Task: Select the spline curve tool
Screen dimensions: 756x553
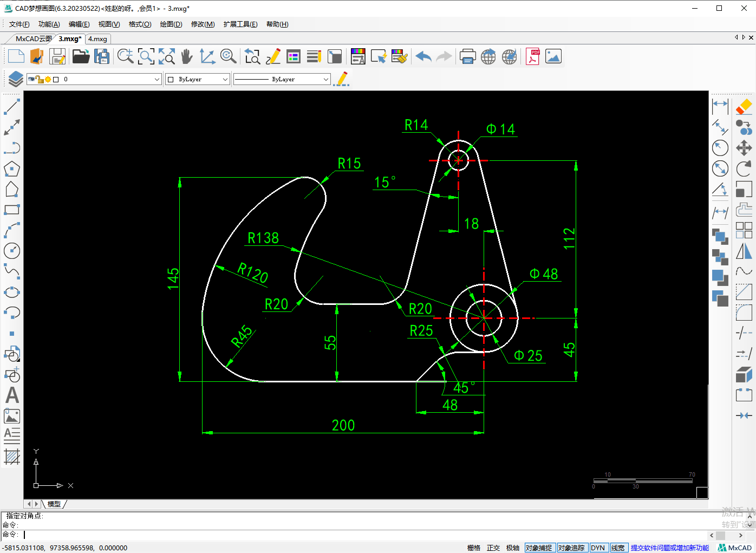Action: point(12,271)
